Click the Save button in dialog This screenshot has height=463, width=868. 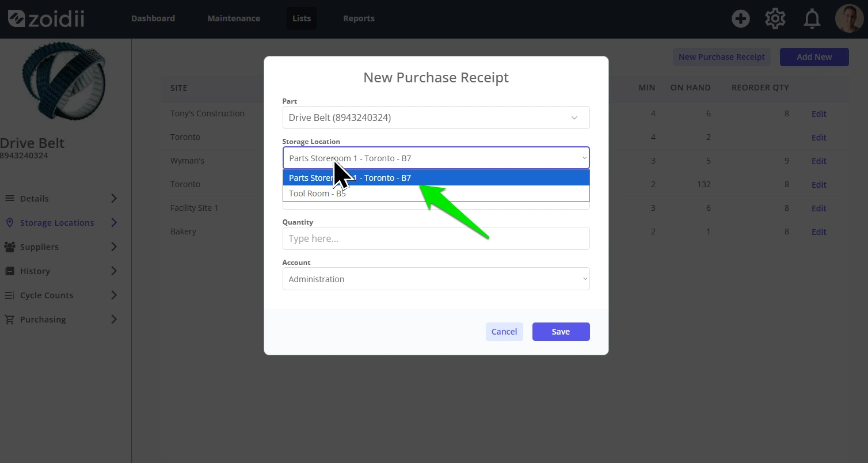click(561, 332)
